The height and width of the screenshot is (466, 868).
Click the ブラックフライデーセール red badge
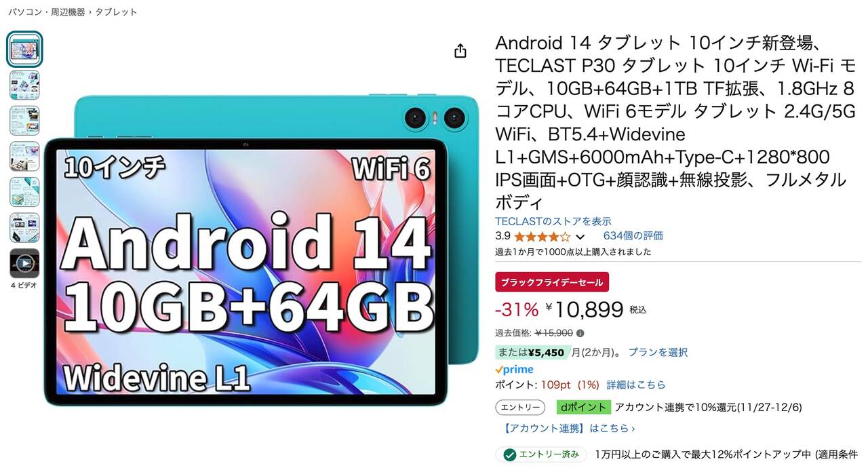(x=552, y=282)
